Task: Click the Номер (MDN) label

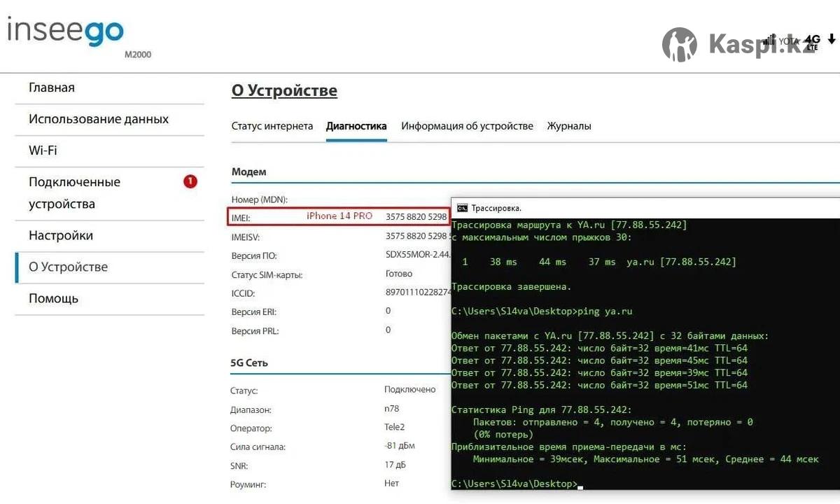Action: [260, 199]
